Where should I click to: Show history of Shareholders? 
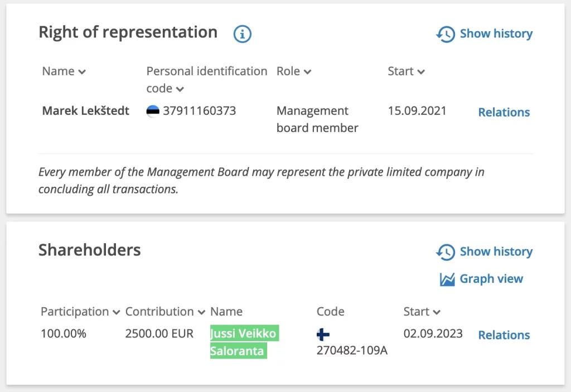(496, 252)
